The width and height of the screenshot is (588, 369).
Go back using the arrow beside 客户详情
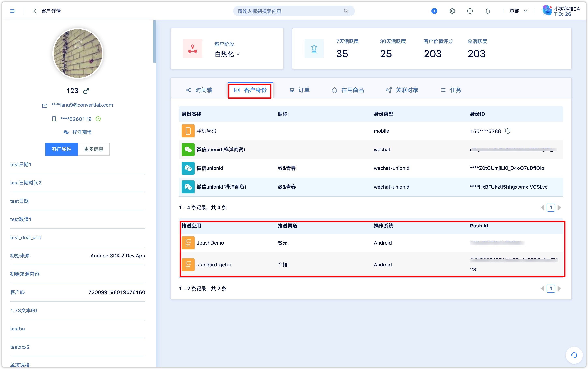35,11
